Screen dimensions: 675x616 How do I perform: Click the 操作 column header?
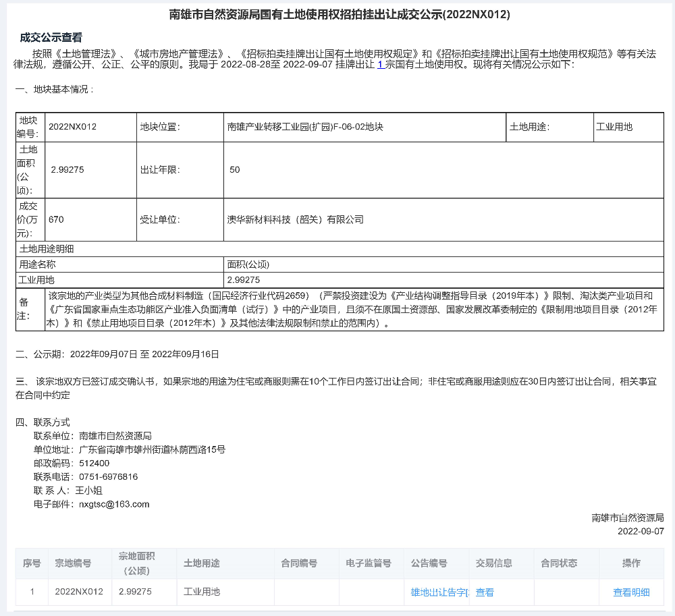[x=631, y=563]
